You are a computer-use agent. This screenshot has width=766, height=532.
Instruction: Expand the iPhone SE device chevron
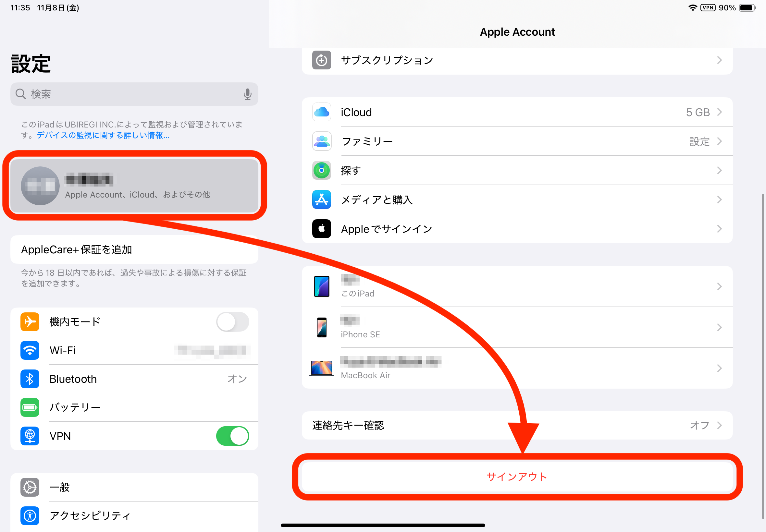click(719, 327)
